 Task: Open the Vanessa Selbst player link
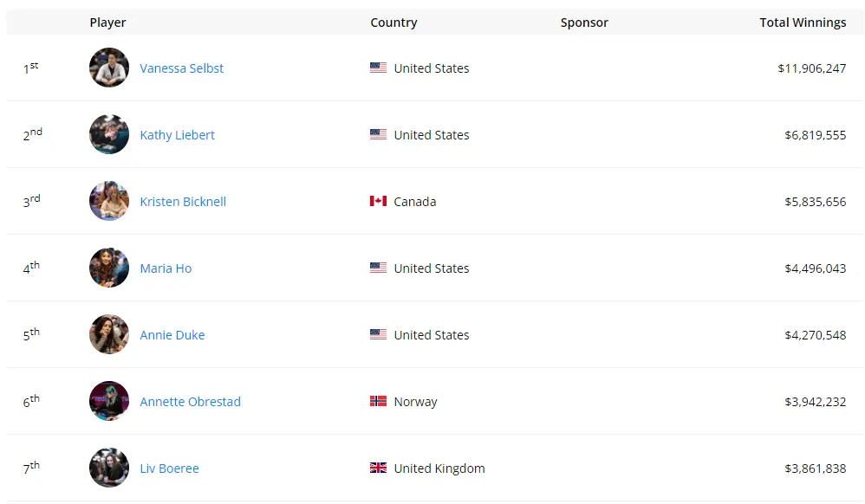[x=182, y=68]
